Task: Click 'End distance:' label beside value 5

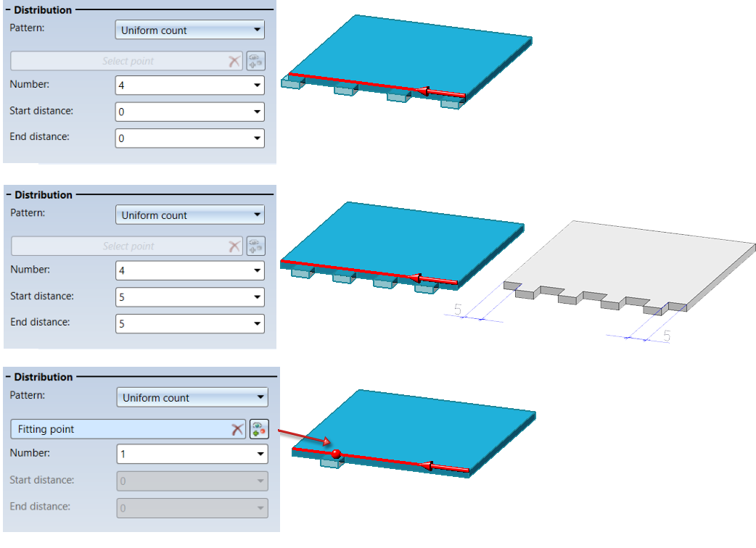Action: click(40, 322)
